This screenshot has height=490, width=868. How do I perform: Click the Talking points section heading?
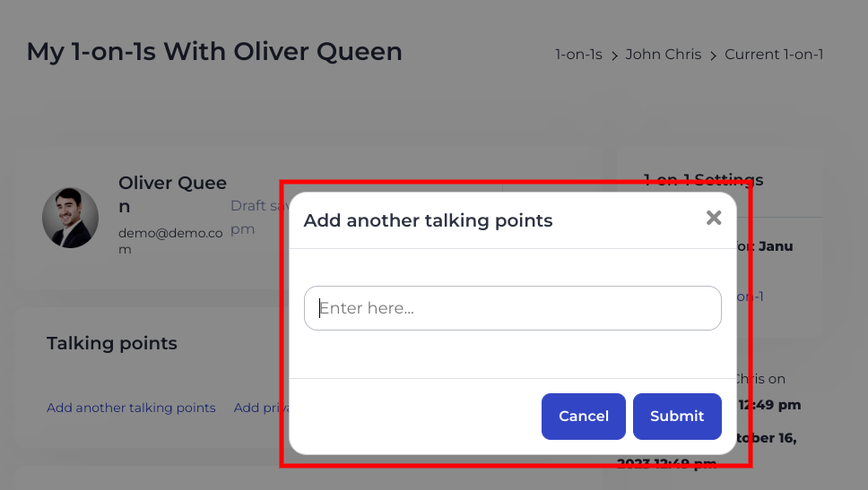112,343
